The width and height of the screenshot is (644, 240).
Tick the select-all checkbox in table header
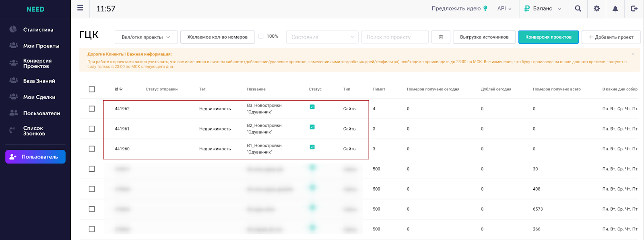(x=92, y=89)
